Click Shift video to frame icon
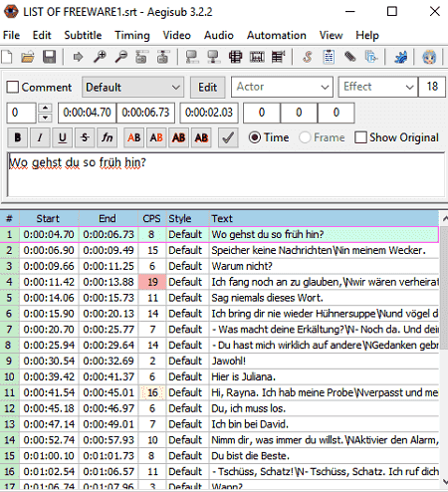 pos(278,57)
